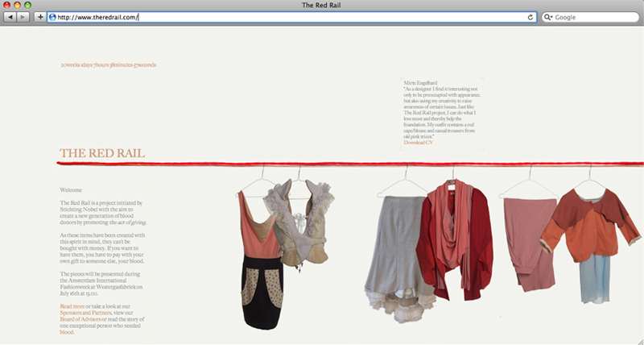The height and width of the screenshot is (345, 644).
Task: Click the globe site icon beside URL
Action: coord(53,17)
